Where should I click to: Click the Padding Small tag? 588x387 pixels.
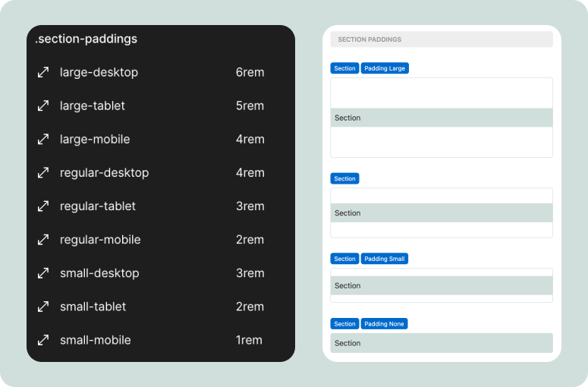(385, 259)
